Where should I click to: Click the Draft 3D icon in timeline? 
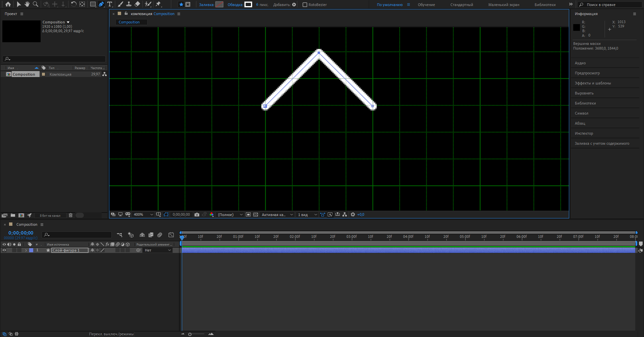tap(131, 235)
